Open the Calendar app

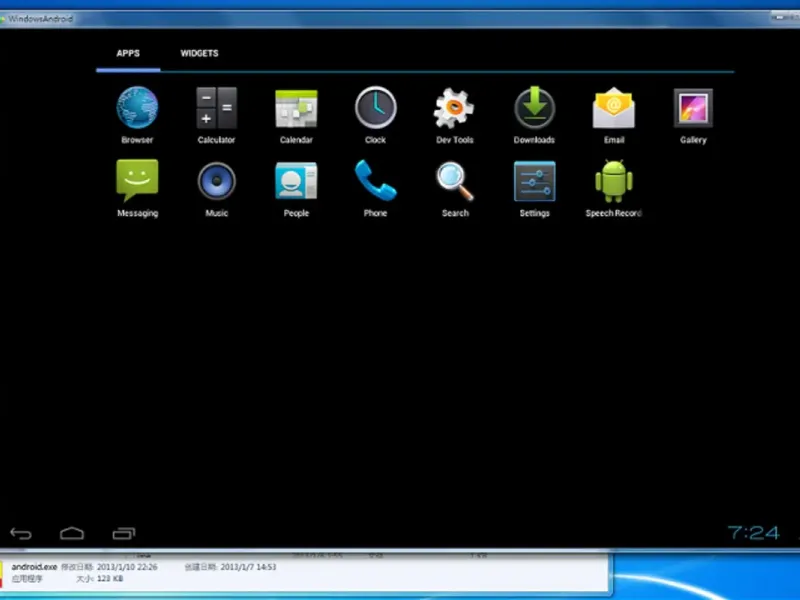(296, 115)
